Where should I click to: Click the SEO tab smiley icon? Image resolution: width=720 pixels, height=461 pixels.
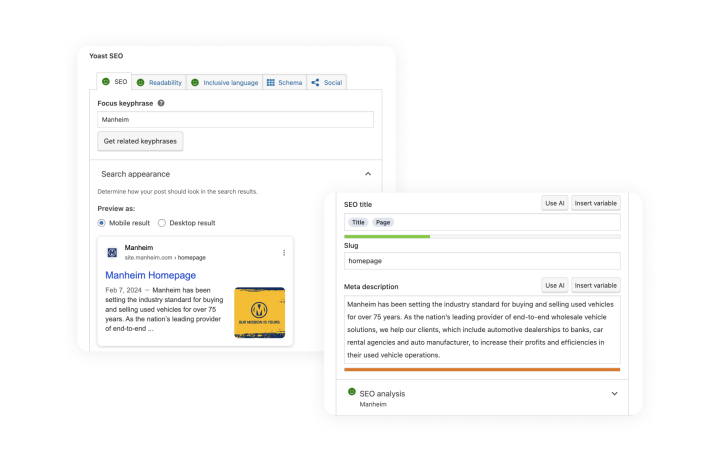click(106, 81)
